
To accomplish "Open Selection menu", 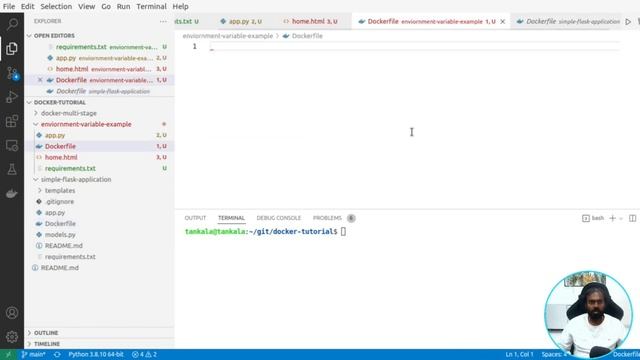I will pos(56,7).
